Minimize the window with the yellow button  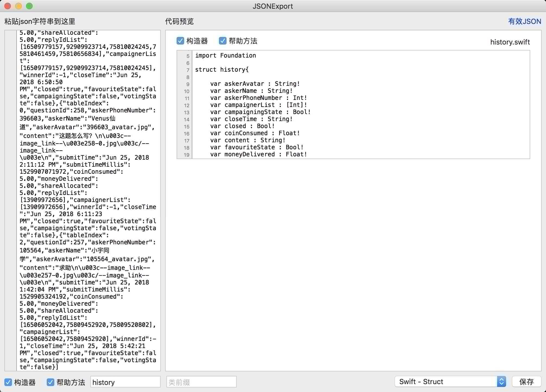(18, 6)
